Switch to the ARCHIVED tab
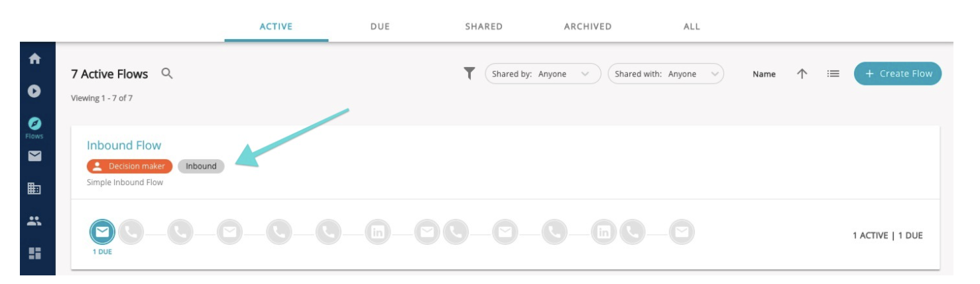This screenshot has width=980, height=284. (587, 27)
